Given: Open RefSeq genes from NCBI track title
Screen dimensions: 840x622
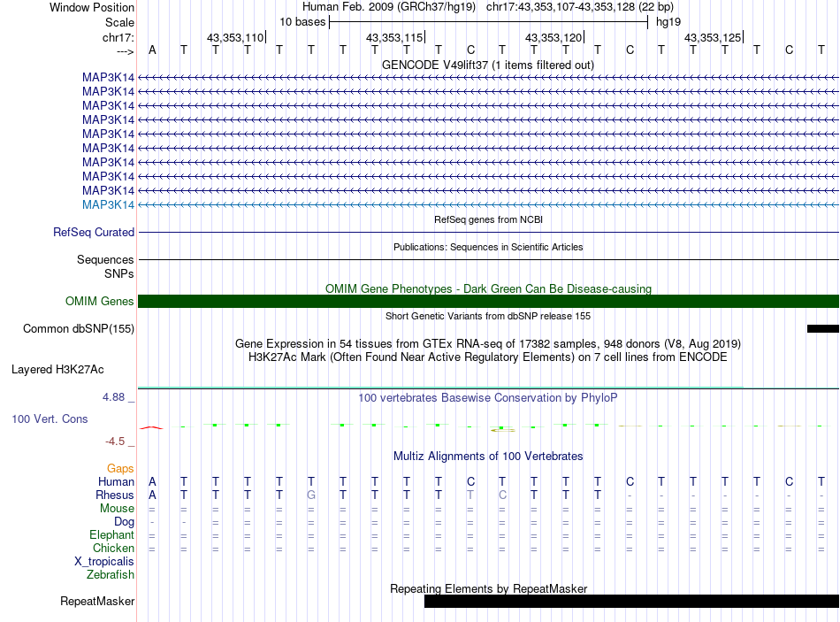Looking at the screenshot, I should pyautogui.click(x=488, y=219).
